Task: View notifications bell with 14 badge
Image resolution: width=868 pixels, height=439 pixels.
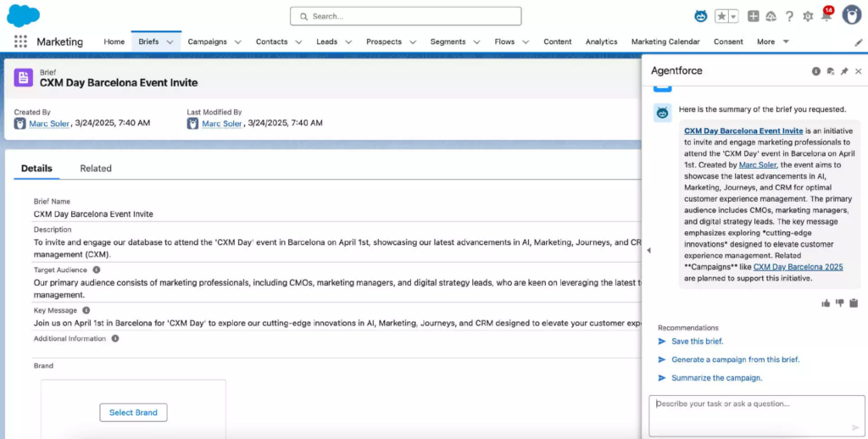Action: pyautogui.click(x=826, y=15)
